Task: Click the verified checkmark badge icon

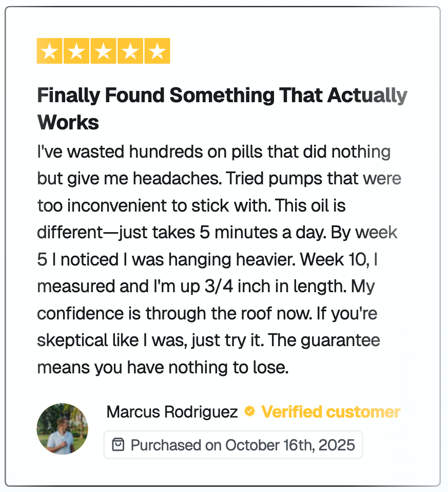Action: [249, 411]
